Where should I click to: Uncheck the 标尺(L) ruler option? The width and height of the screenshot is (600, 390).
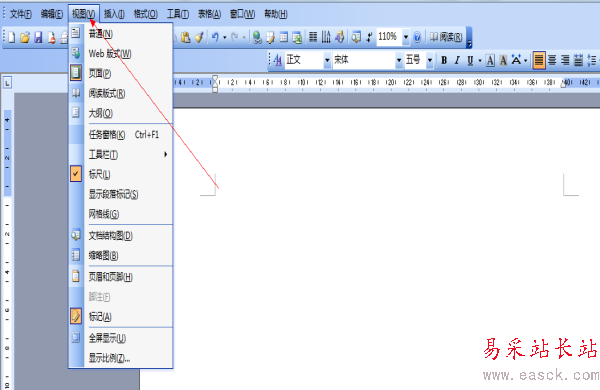coord(121,175)
